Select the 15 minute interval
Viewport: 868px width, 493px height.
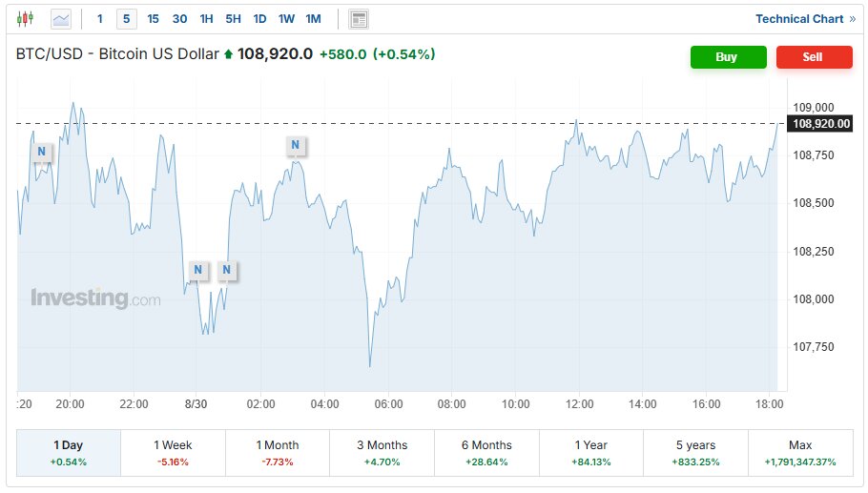(153, 19)
